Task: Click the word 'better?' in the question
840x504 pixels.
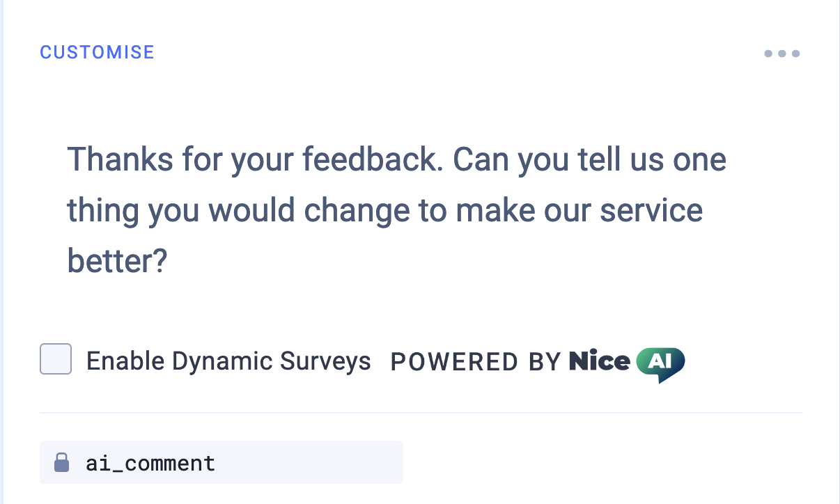Action: tap(117, 261)
